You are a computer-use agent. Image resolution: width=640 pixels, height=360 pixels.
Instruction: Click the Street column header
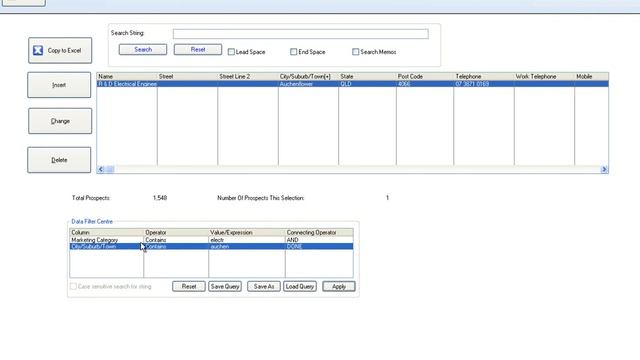click(187, 76)
